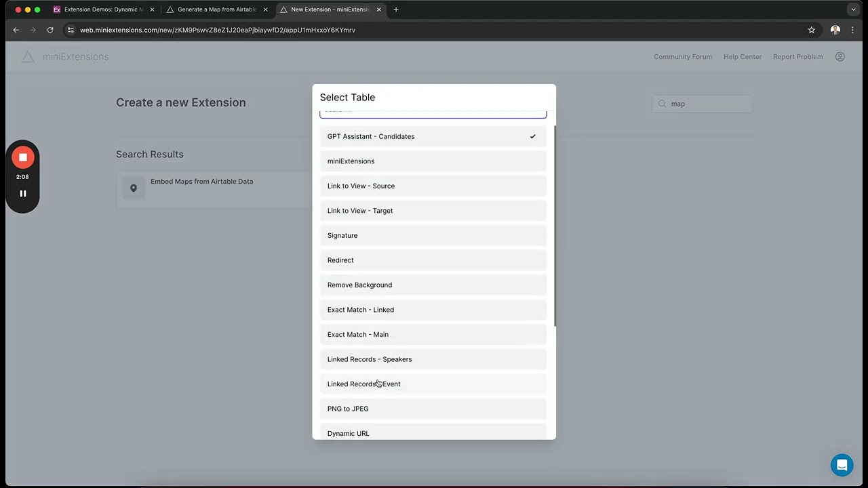Expand the tab search dropdown arrow
The width and height of the screenshot is (868, 488).
853,9
